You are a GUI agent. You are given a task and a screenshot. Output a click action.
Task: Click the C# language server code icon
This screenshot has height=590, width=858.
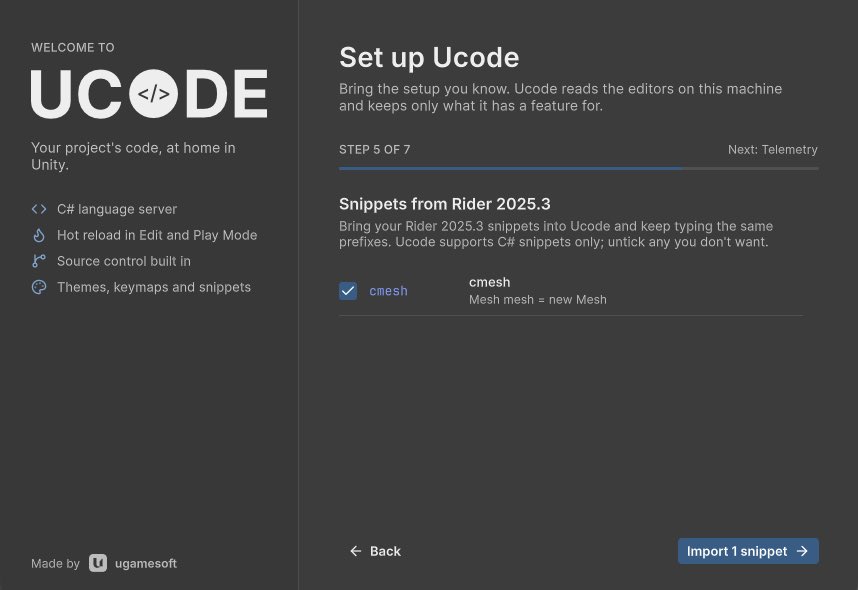pyautogui.click(x=39, y=209)
